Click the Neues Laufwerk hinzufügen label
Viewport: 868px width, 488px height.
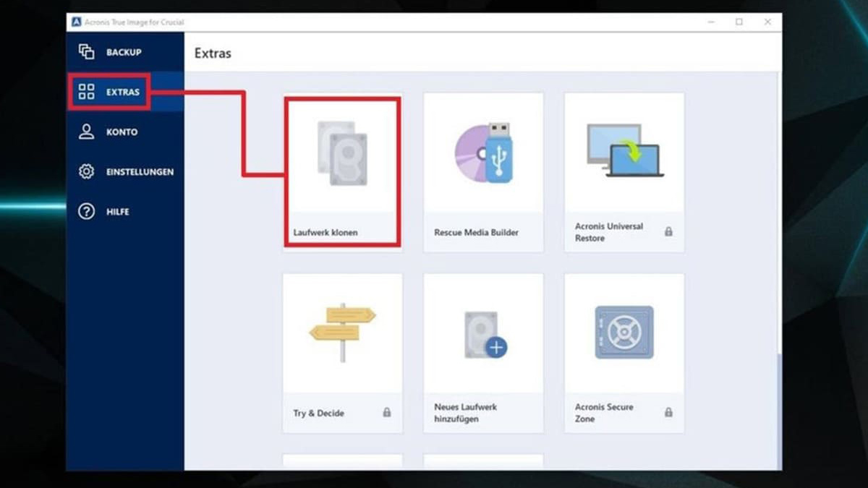(x=466, y=413)
